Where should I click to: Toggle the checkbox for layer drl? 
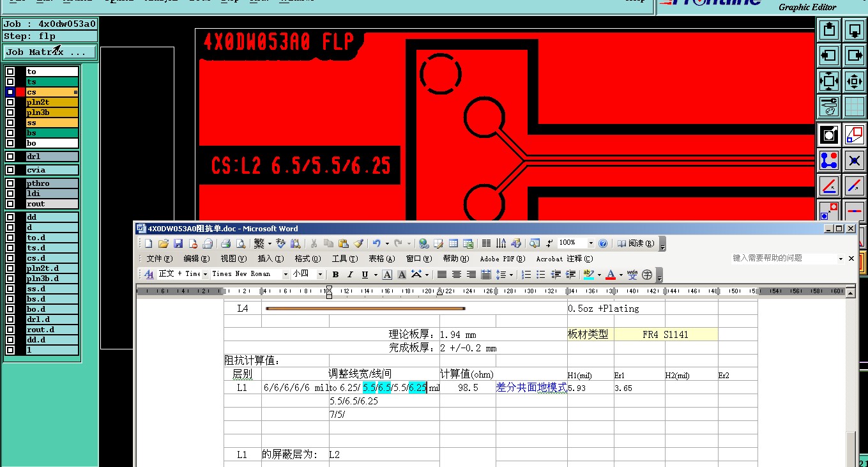pyautogui.click(x=10, y=156)
